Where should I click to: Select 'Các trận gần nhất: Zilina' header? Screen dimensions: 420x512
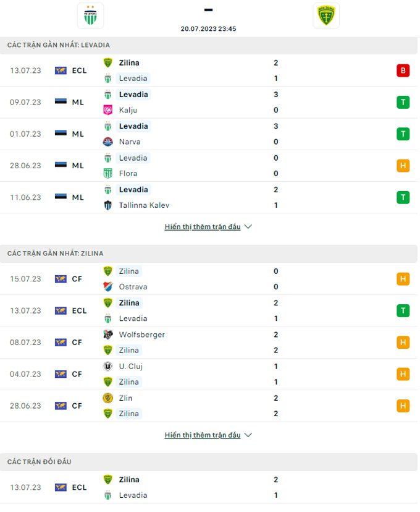pos(56,254)
